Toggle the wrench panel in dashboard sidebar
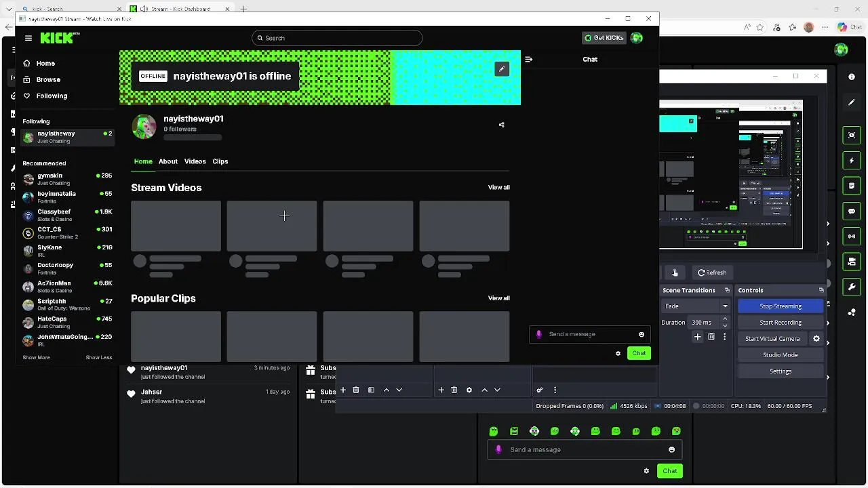 click(x=852, y=287)
